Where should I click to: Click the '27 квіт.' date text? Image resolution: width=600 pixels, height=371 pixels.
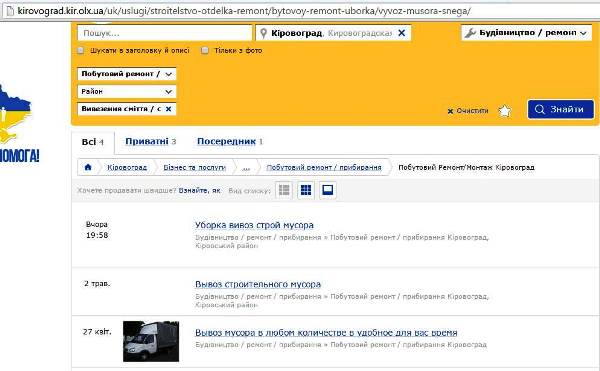[x=97, y=332]
